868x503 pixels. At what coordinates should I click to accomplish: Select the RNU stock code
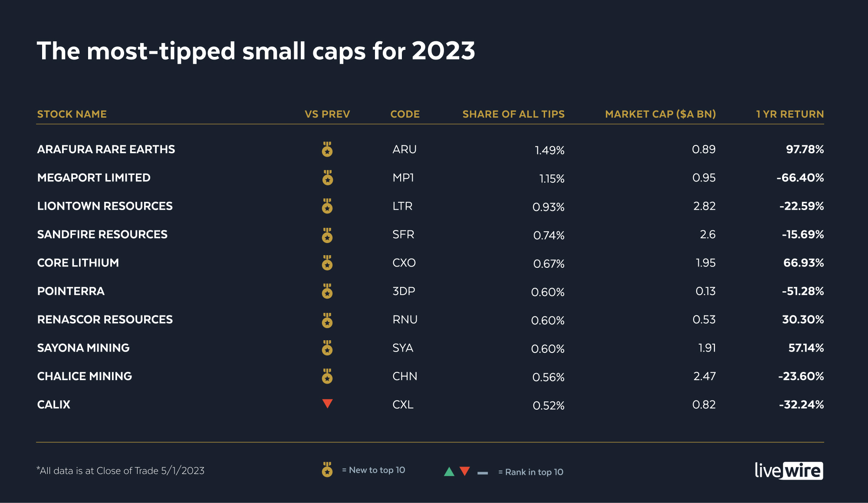405,320
